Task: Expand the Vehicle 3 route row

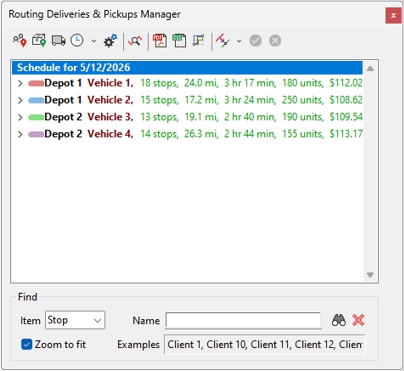Action: (20, 117)
